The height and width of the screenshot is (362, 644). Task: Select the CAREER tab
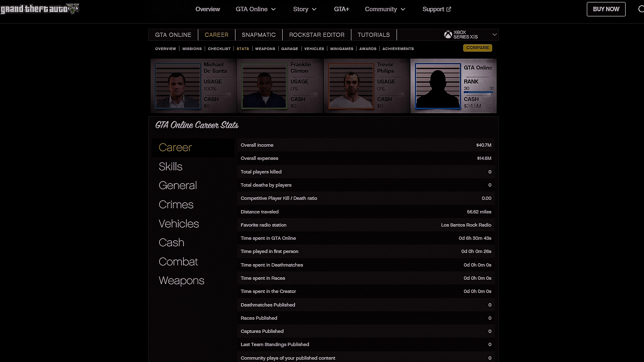point(216,35)
